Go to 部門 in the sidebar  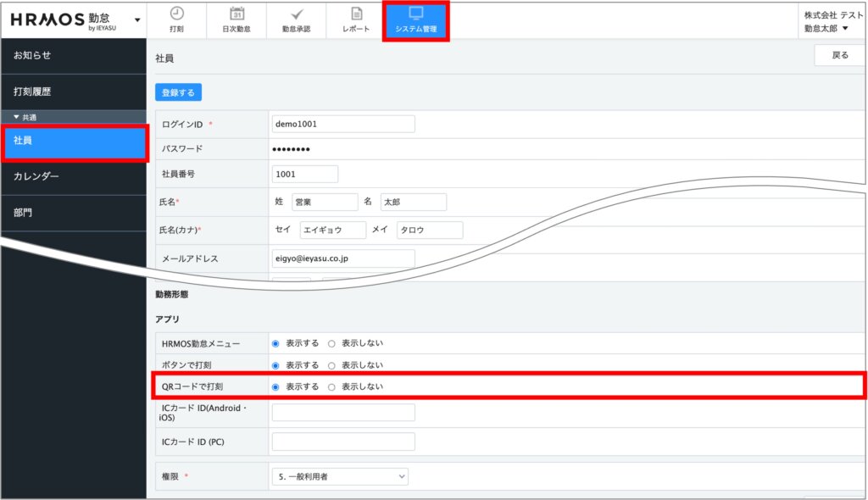click(x=73, y=213)
